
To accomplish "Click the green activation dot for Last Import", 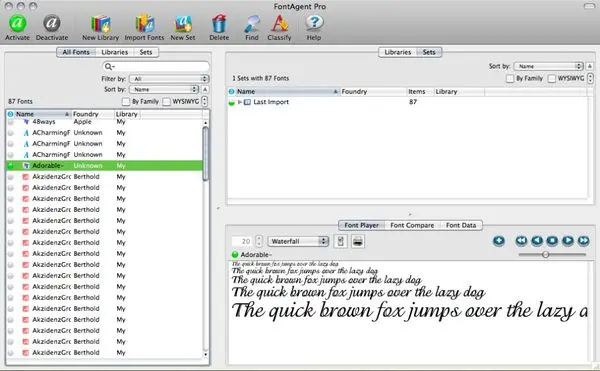I will [232, 103].
